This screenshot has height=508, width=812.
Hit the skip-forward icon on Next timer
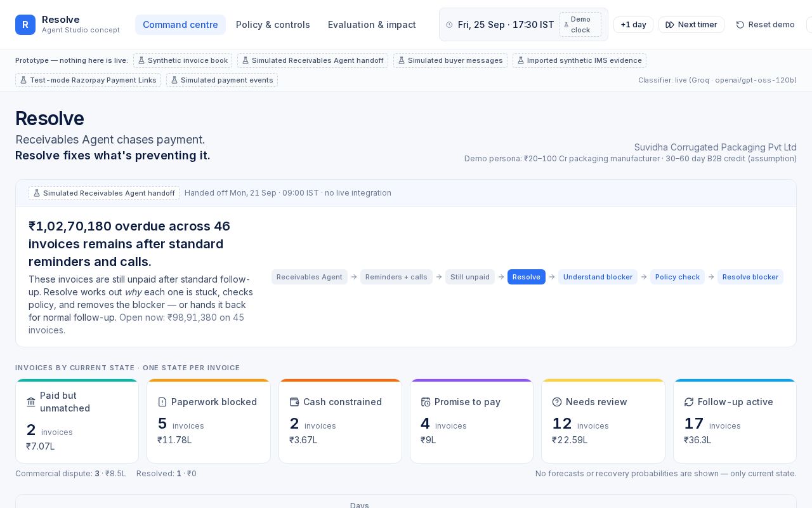click(670, 25)
